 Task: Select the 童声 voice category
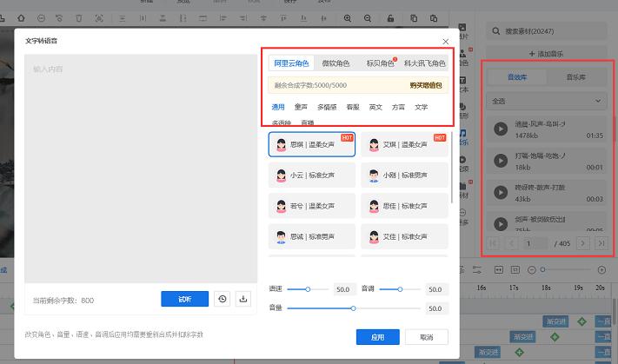[301, 107]
